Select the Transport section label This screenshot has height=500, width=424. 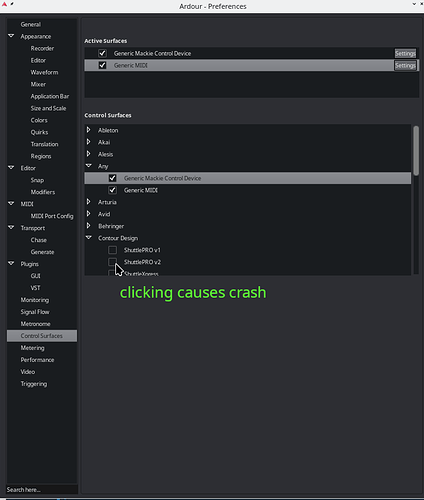tap(33, 228)
